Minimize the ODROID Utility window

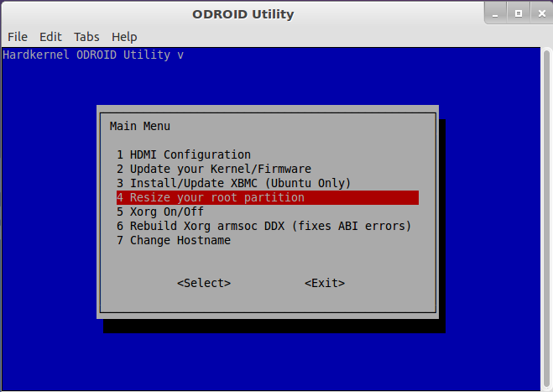pos(495,13)
